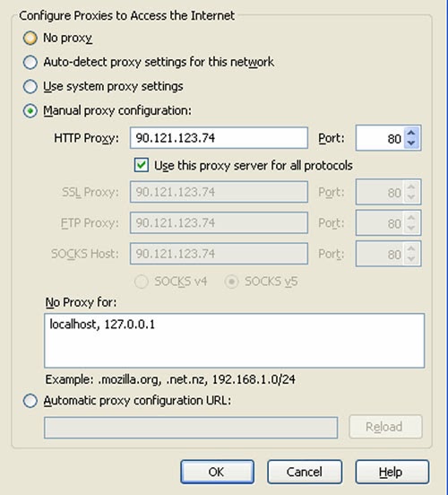The height and width of the screenshot is (495, 448).
Task: Click the Configure Proxies to Access the Internet heading
Action: click(x=127, y=16)
